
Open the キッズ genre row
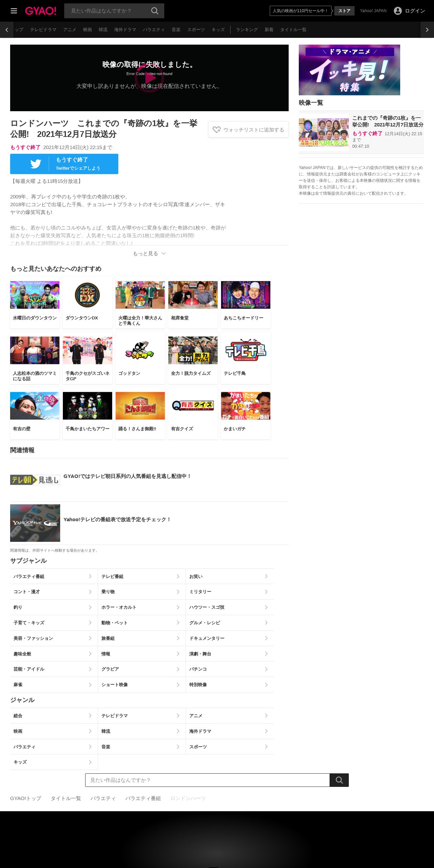point(54,762)
